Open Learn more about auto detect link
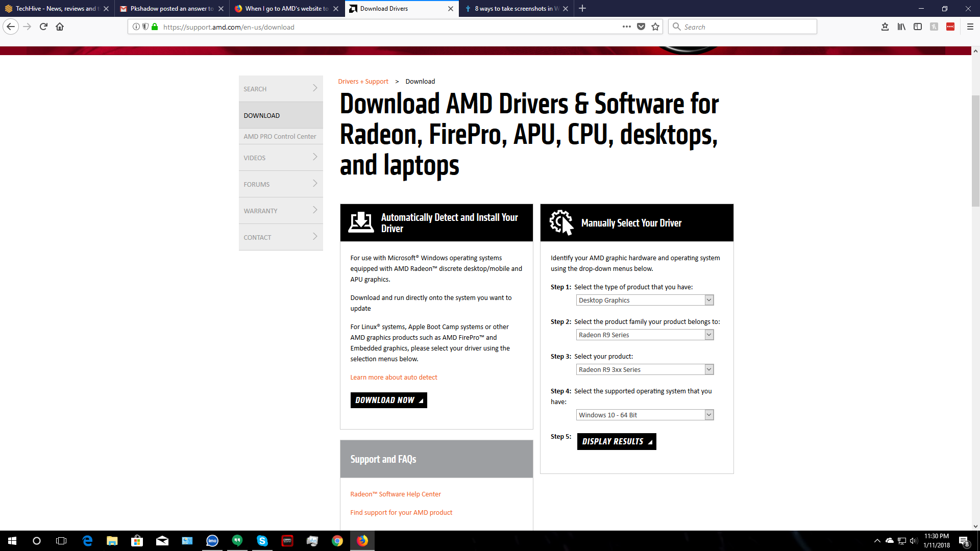980x551 pixels. [394, 377]
